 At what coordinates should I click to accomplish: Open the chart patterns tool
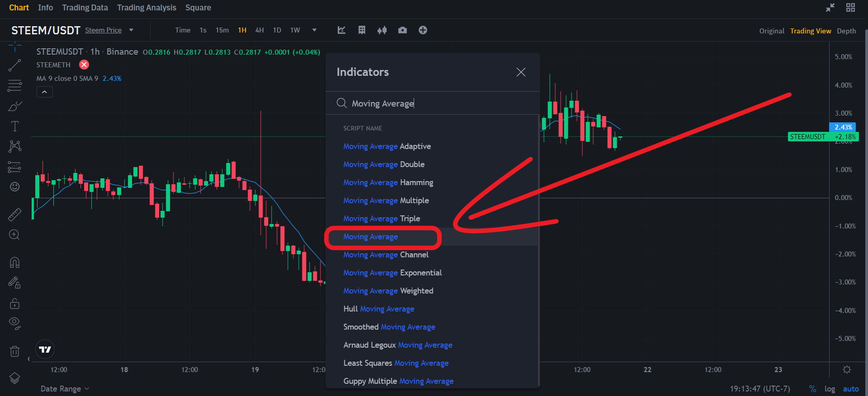click(14, 146)
